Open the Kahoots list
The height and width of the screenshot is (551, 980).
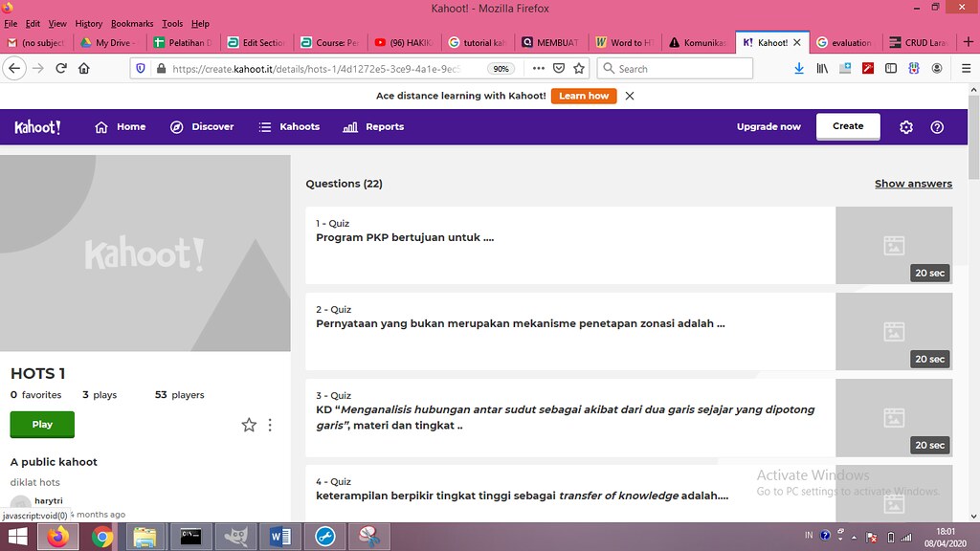click(289, 127)
